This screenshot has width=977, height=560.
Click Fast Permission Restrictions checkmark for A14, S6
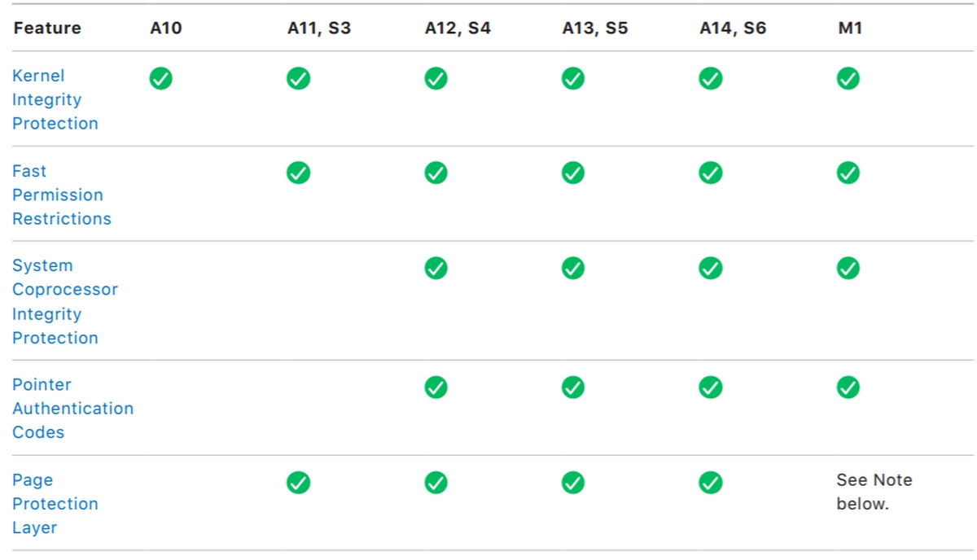click(x=711, y=173)
